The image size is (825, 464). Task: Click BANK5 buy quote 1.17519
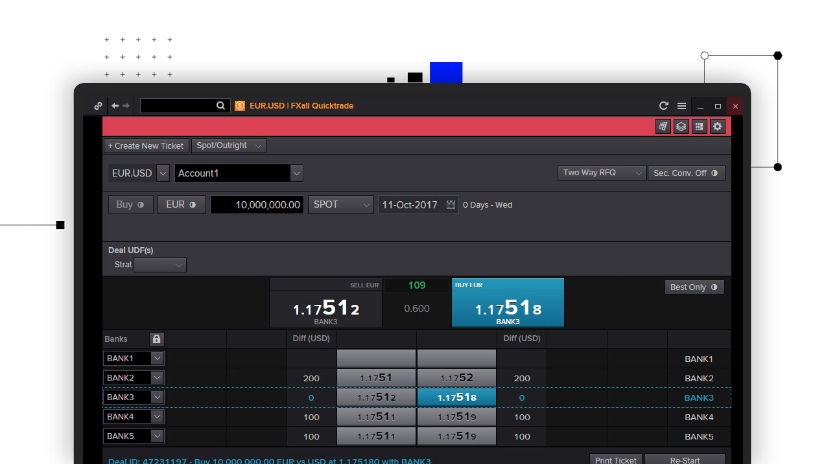(x=457, y=436)
